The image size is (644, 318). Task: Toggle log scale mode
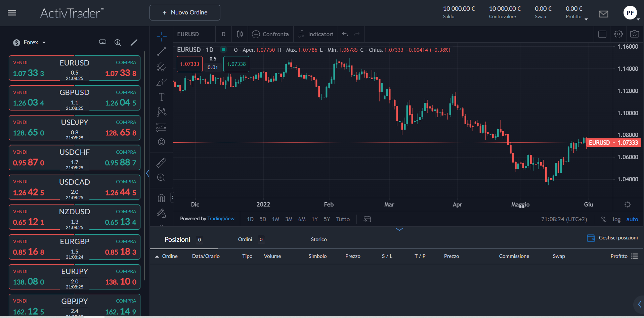click(616, 219)
